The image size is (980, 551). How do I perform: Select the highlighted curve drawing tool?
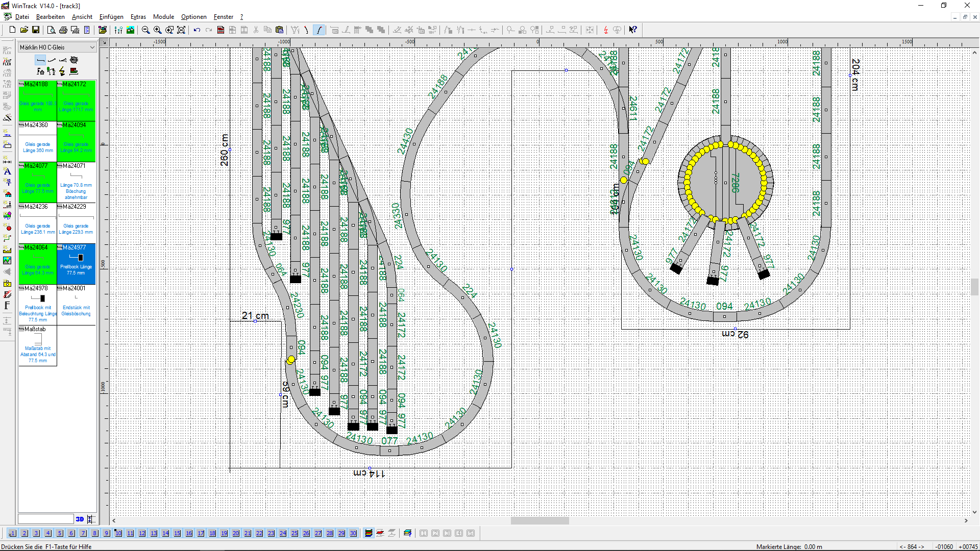[x=319, y=30]
